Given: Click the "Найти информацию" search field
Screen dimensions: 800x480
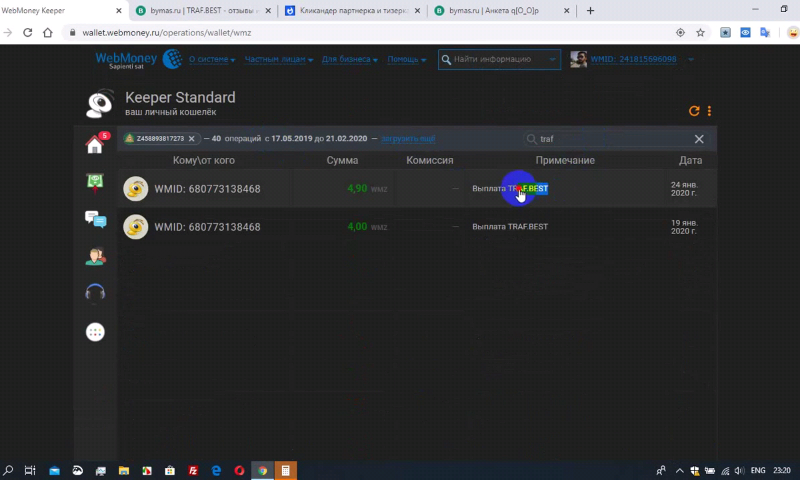Looking at the screenshot, I should [499, 60].
